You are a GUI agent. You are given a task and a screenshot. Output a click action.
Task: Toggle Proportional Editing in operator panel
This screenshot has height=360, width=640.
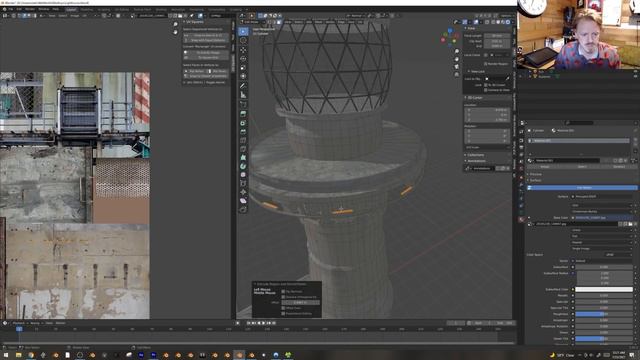(x=283, y=313)
